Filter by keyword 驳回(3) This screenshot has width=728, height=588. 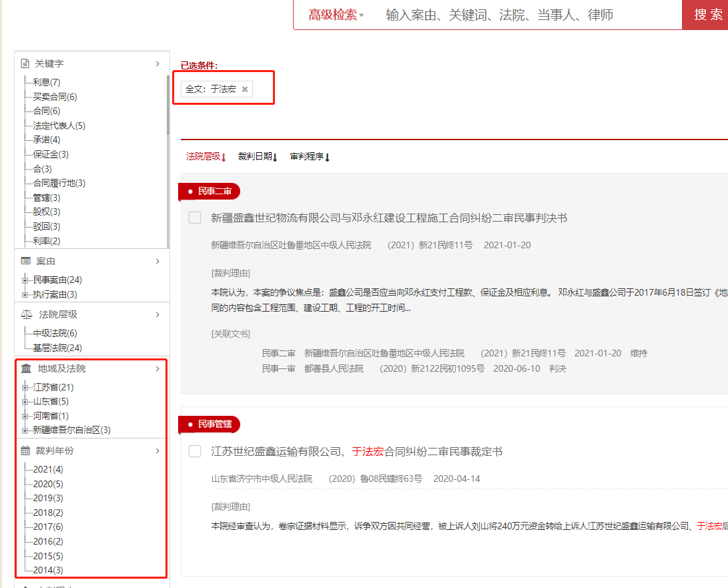click(47, 226)
